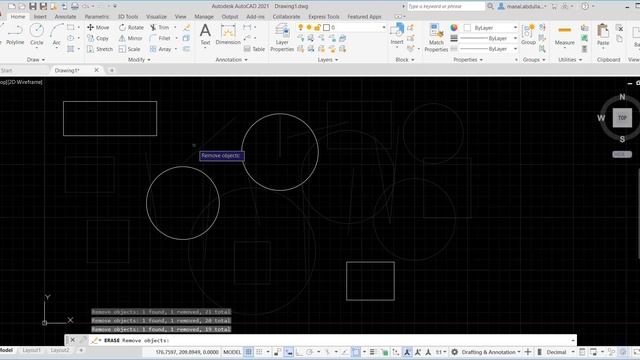Toggle polar tracking in status bar

tap(310, 352)
